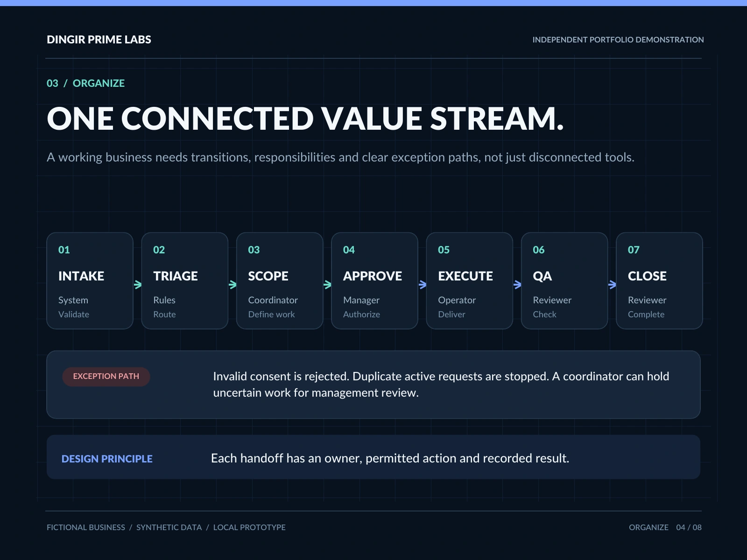The height and width of the screenshot is (560, 747).
Task: Select the "Route" action under TRIAGE
Action: (x=164, y=315)
